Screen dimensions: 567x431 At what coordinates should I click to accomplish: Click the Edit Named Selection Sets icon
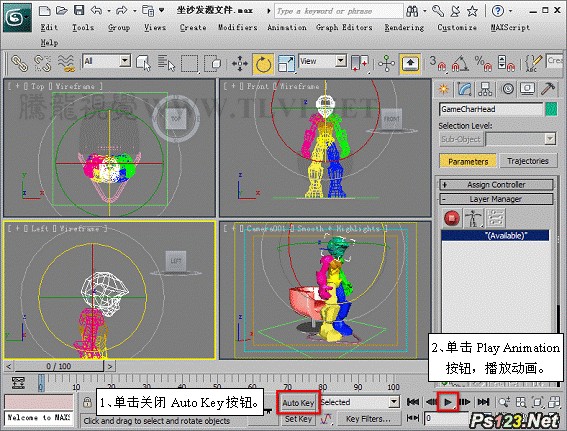(533, 63)
